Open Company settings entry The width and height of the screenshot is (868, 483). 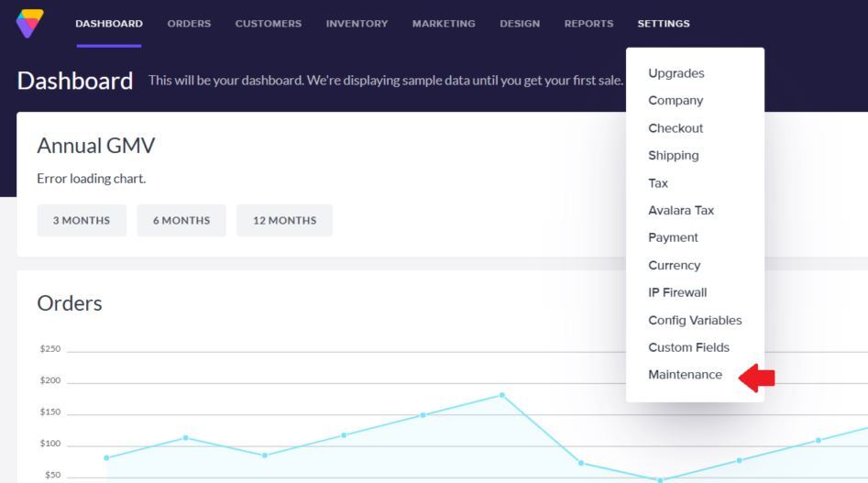(676, 101)
